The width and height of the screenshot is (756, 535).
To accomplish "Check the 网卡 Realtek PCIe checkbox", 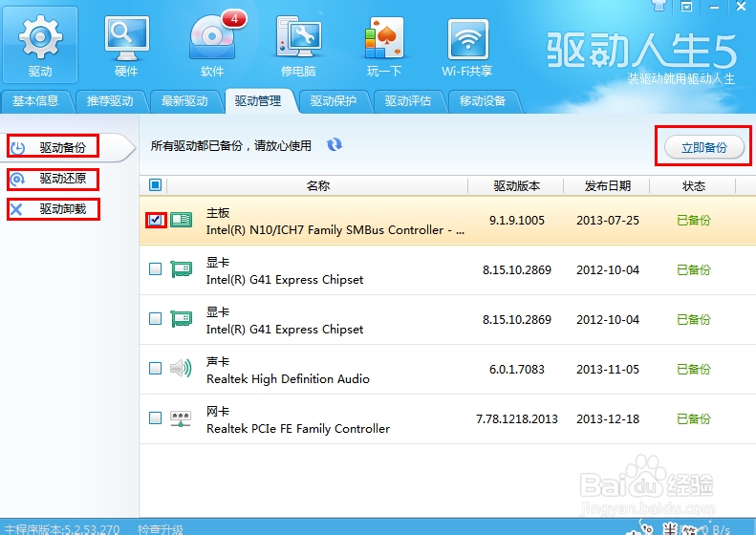I will click(x=155, y=417).
